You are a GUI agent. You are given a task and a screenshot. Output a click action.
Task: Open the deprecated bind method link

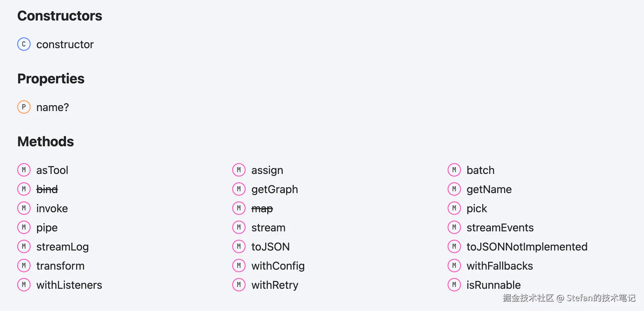tap(47, 189)
